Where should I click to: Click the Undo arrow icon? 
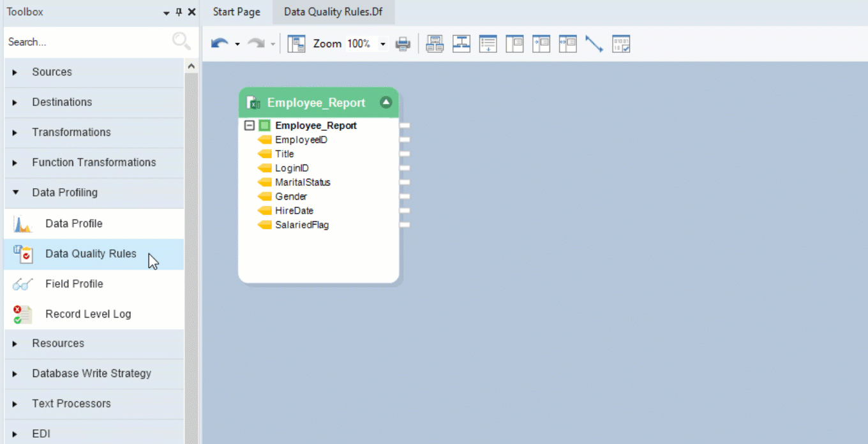(x=220, y=43)
